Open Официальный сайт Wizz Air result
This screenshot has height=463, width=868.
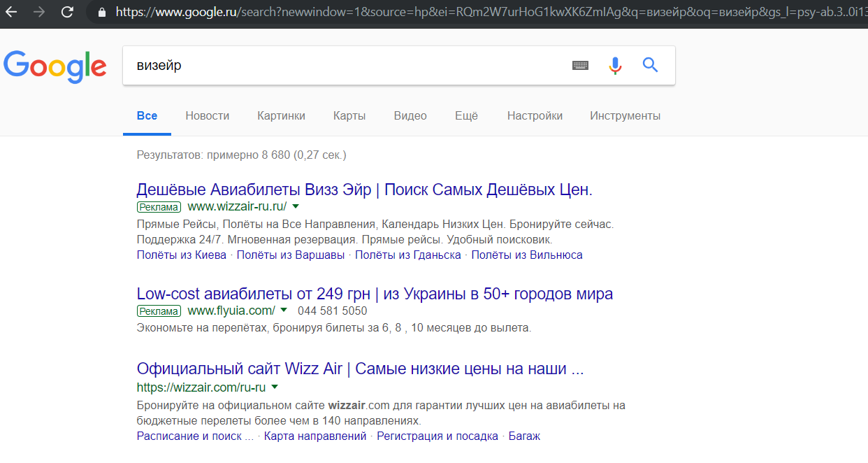(360, 369)
